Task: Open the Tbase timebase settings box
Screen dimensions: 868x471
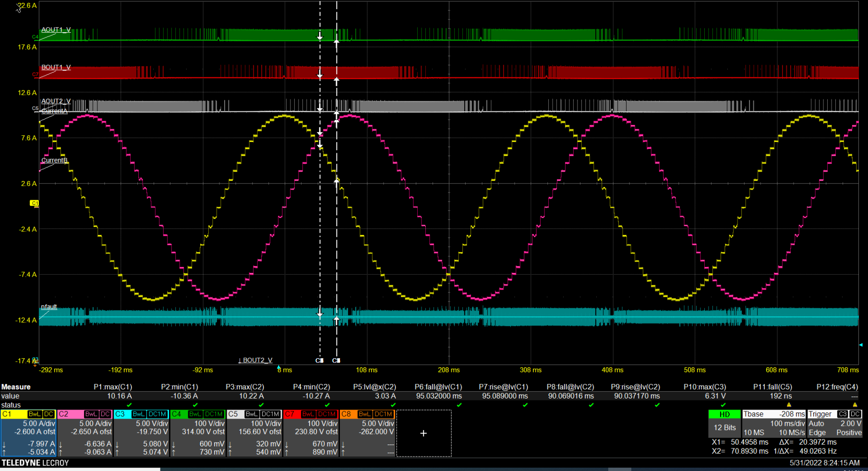Action: [754, 413]
